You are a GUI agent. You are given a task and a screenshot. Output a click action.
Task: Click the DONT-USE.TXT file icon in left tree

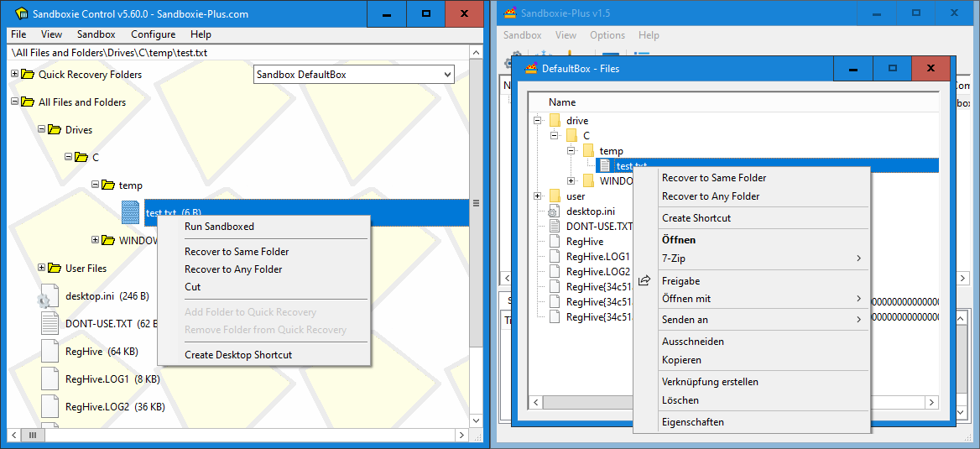coord(47,324)
